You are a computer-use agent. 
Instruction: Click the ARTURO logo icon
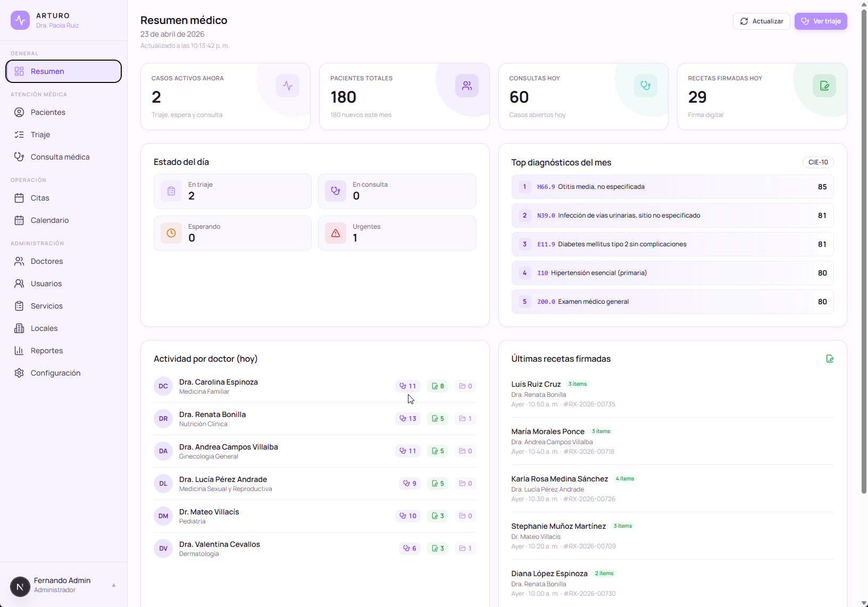(x=20, y=20)
